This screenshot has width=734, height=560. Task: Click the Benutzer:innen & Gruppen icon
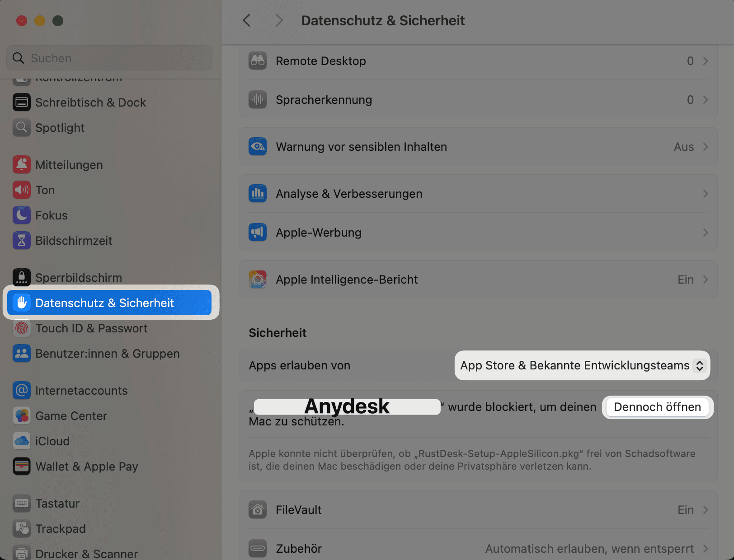tap(22, 354)
